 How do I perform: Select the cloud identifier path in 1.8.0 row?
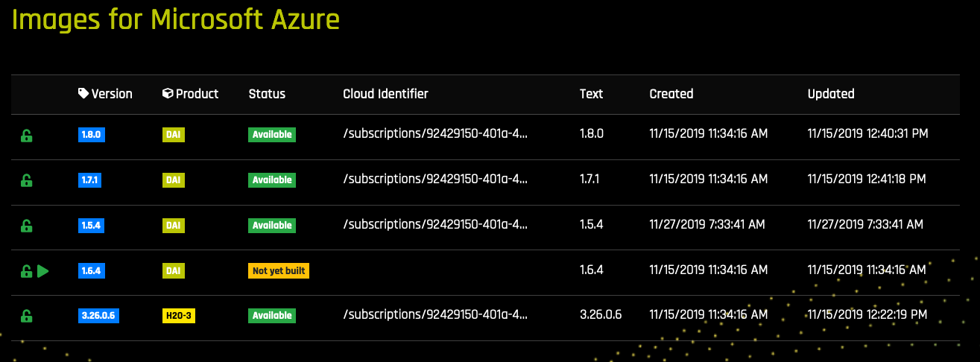[435, 135]
